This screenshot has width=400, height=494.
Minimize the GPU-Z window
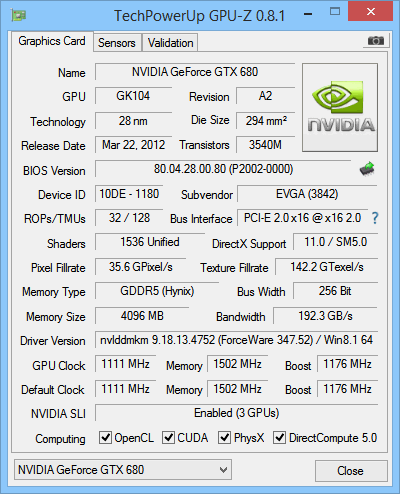coord(308,14)
